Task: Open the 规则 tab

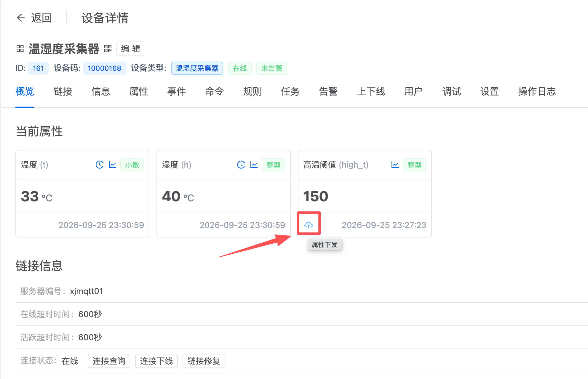Action: pyautogui.click(x=253, y=91)
